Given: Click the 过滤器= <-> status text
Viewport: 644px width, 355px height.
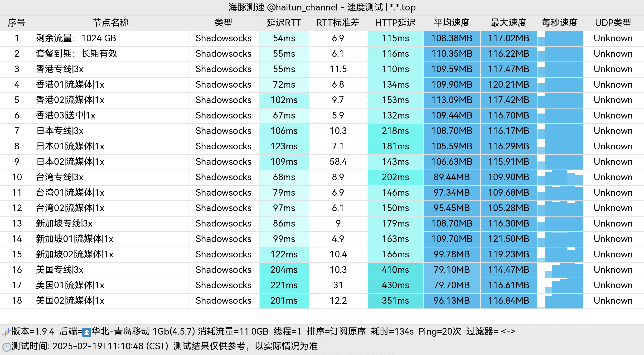Looking at the screenshot, I should pyautogui.click(x=491, y=331).
